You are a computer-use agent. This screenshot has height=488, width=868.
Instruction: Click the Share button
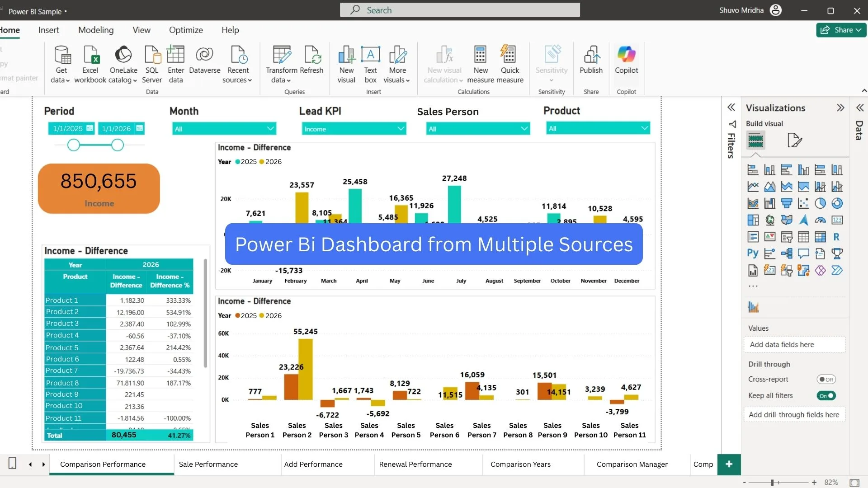point(841,30)
